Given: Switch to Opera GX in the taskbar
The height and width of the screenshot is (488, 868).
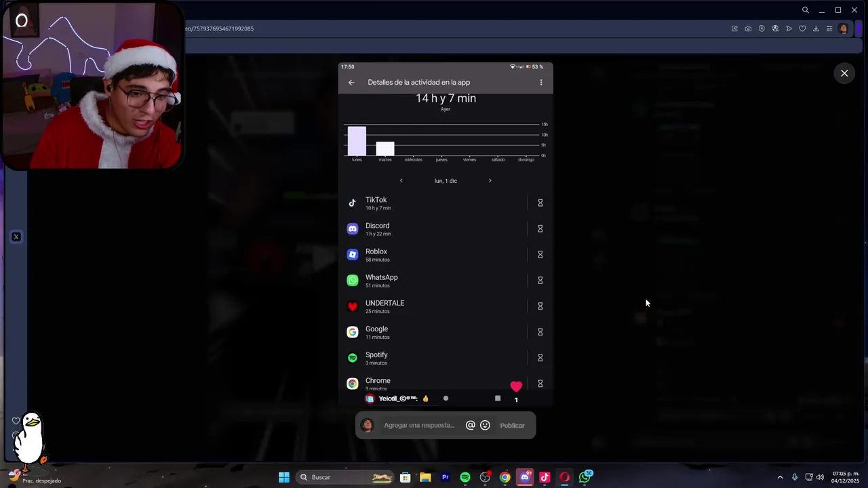Looking at the screenshot, I should 564,477.
